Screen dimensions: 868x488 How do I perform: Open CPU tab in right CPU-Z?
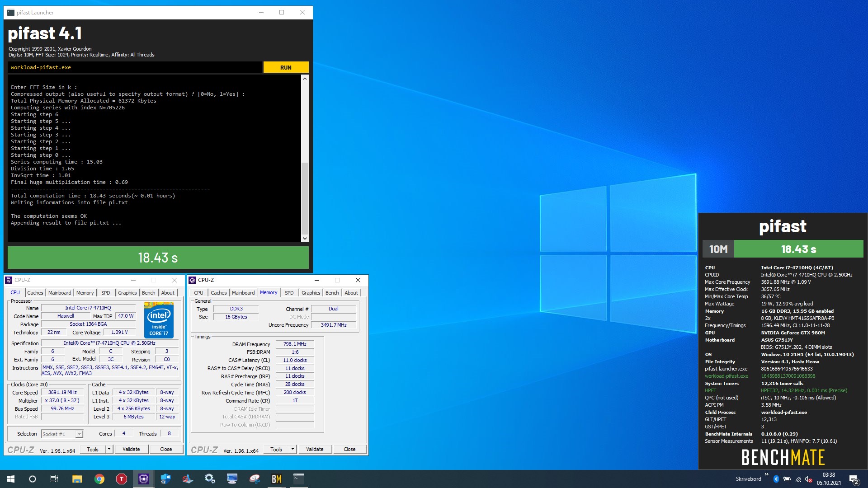click(x=198, y=293)
